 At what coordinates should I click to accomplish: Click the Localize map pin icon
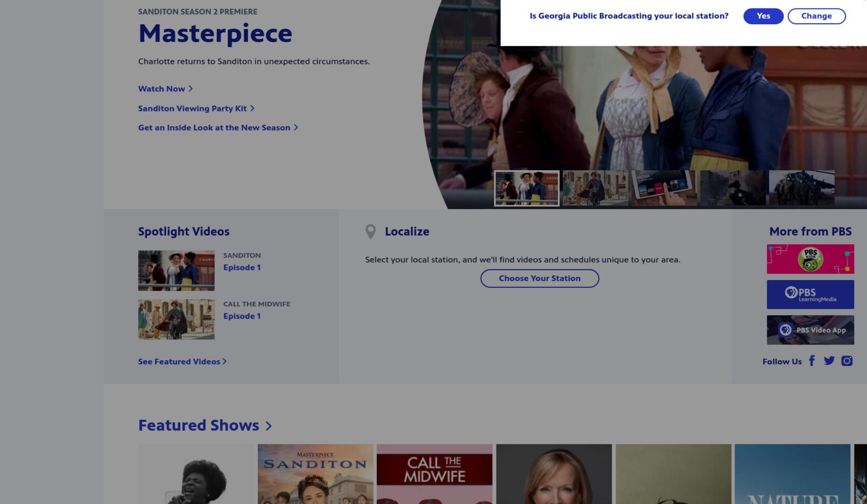(371, 232)
